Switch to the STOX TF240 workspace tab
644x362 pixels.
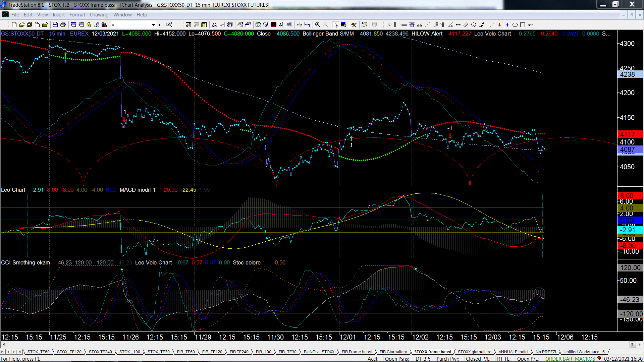100,352
